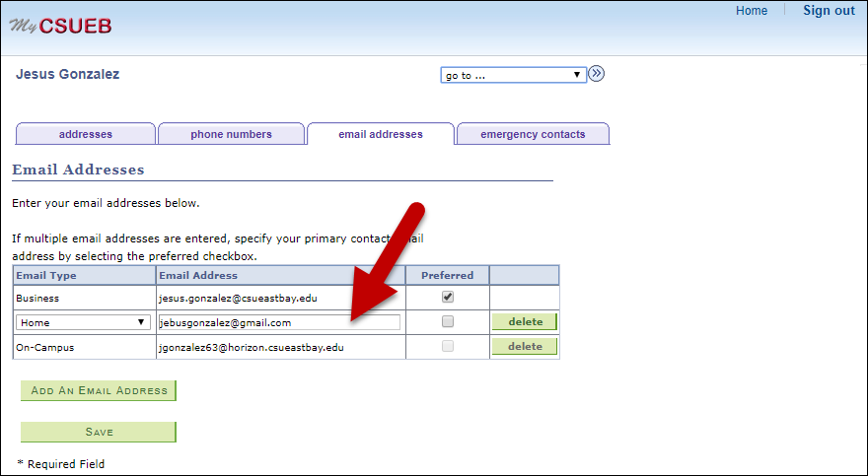Click the '* Required Field' note
868x476 pixels.
pyautogui.click(x=61, y=464)
